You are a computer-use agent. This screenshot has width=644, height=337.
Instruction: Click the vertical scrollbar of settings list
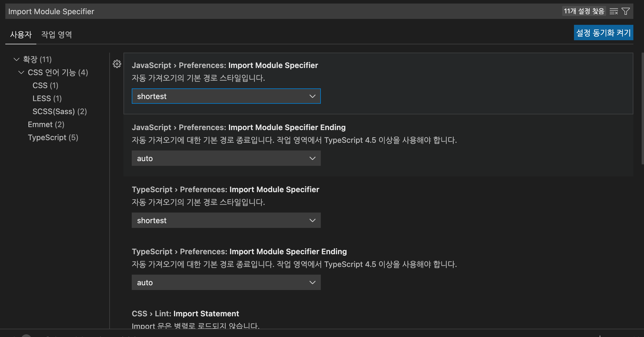[x=642, y=108]
